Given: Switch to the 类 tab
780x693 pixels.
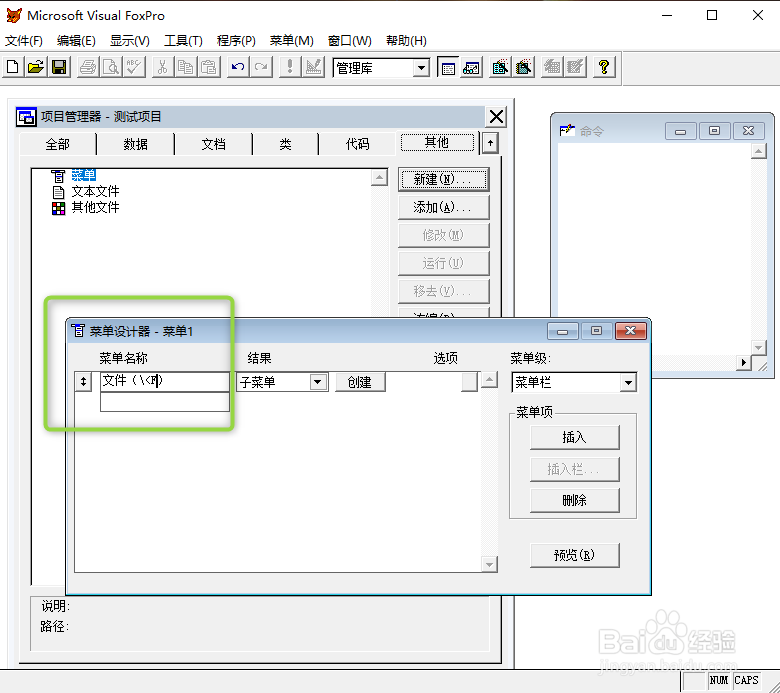Looking at the screenshot, I should pyautogui.click(x=285, y=144).
